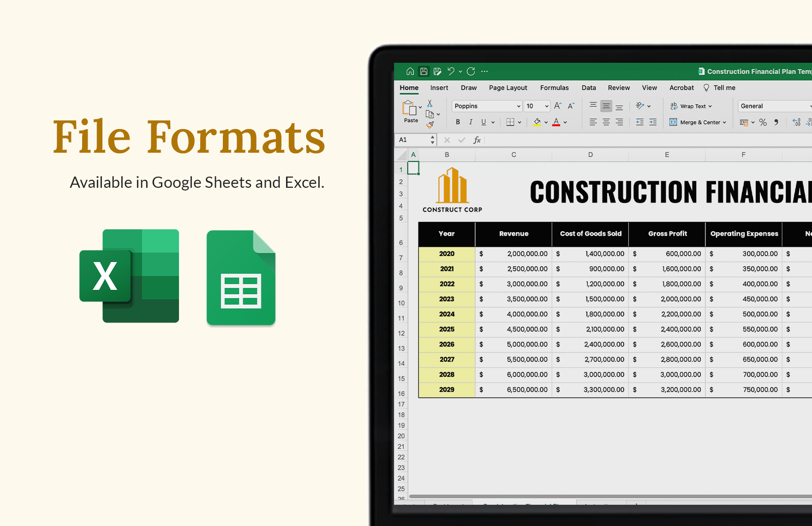Undo the last action
The height and width of the screenshot is (526, 812).
pos(451,71)
